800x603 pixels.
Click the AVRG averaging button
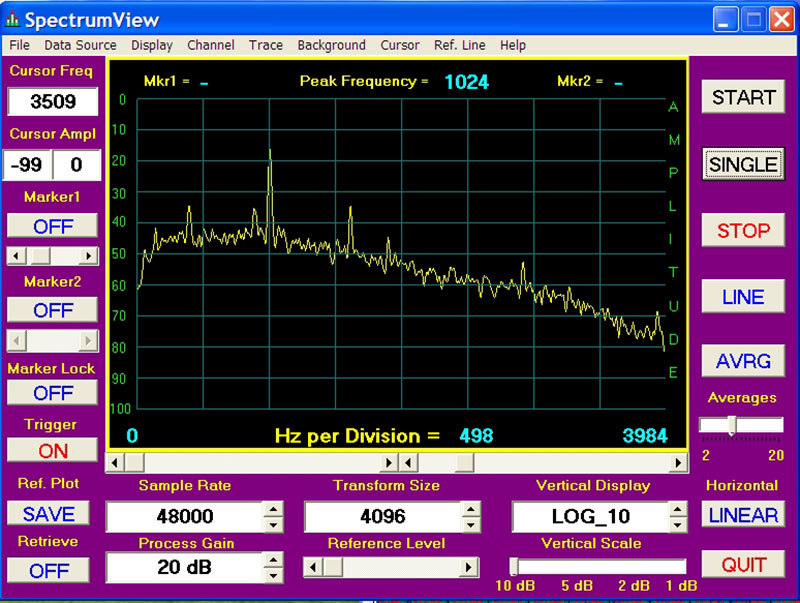(743, 361)
